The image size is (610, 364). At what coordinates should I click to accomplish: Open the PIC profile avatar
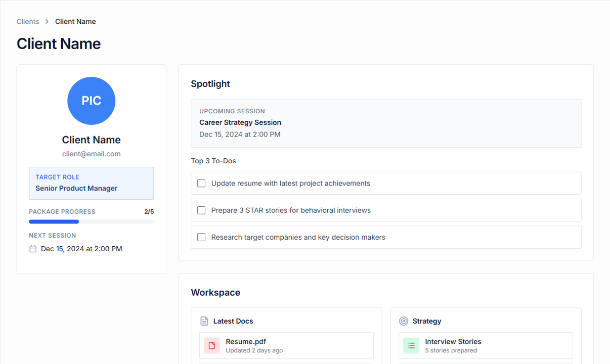point(91,101)
